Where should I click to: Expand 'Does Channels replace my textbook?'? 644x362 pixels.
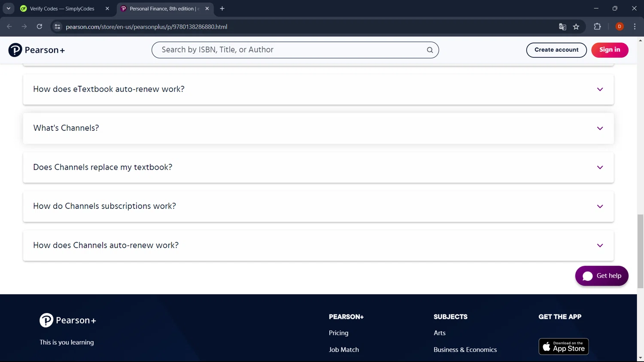click(319, 167)
